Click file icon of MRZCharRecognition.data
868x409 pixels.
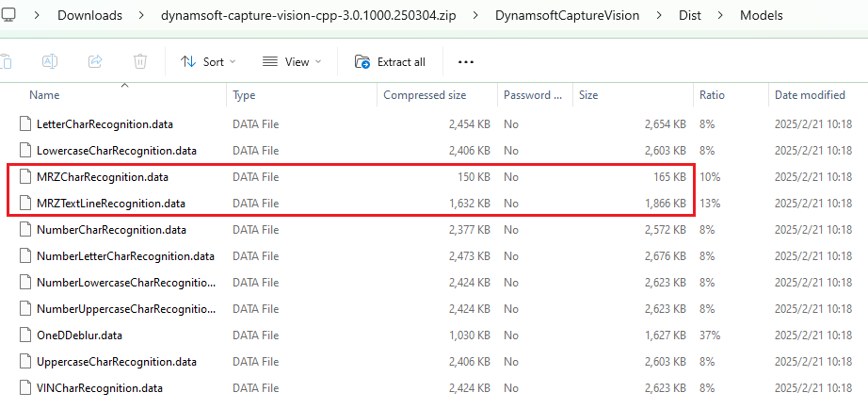[x=24, y=177]
